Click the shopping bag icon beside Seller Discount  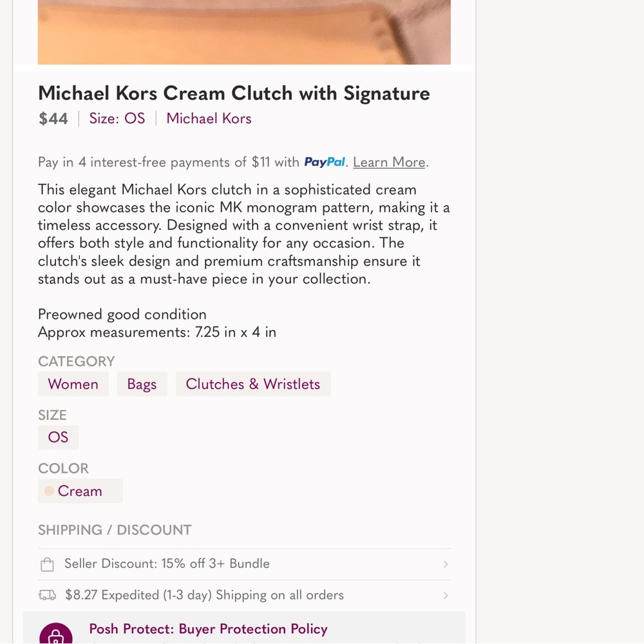click(47, 565)
